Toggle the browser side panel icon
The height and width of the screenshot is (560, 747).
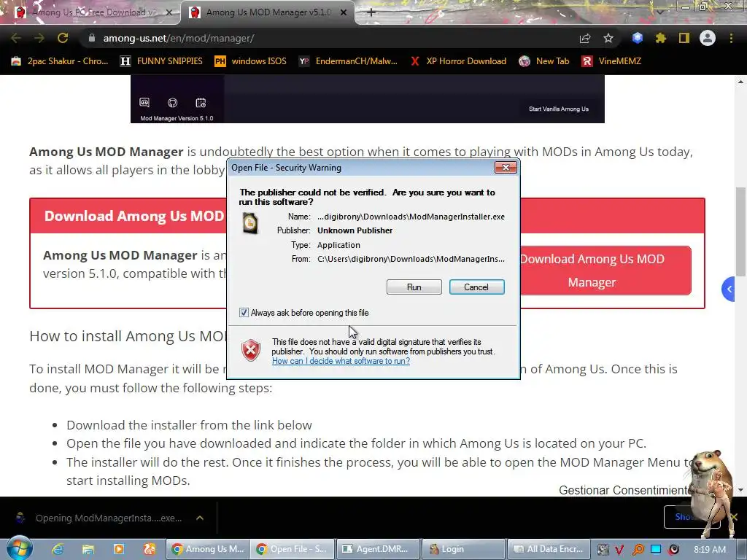(x=684, y=38)
